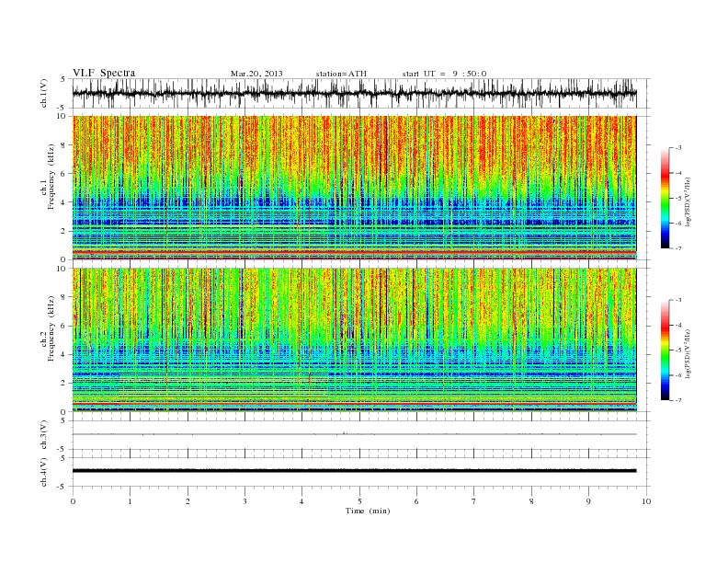Click the "7" tick on the time axis
728x563 pixels.
click(474, 501)
